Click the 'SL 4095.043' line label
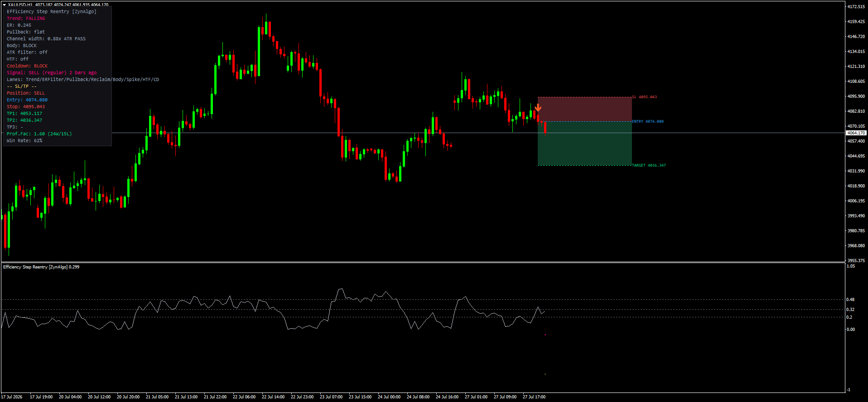Viewport: 868px width, 402px height. click(644, 97)
